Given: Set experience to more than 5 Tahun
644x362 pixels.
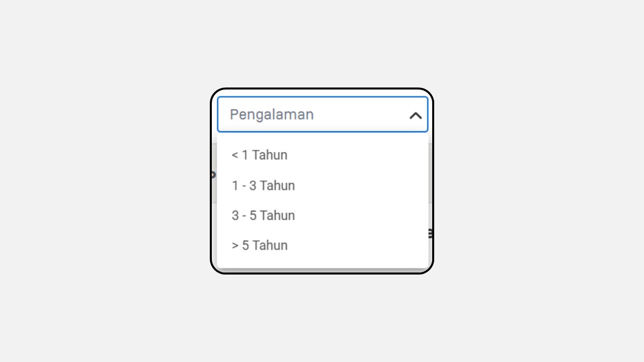Looking at the screenshot, I should (x=323, y=245).
